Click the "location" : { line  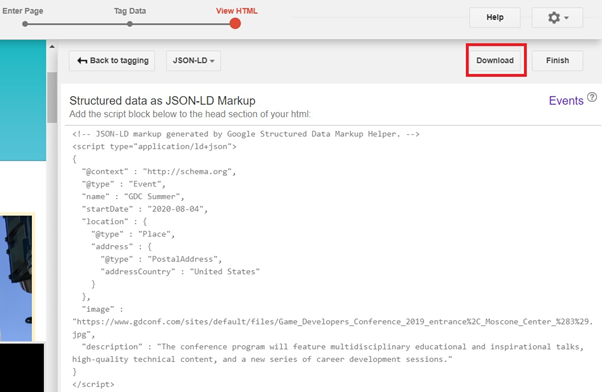114,222
